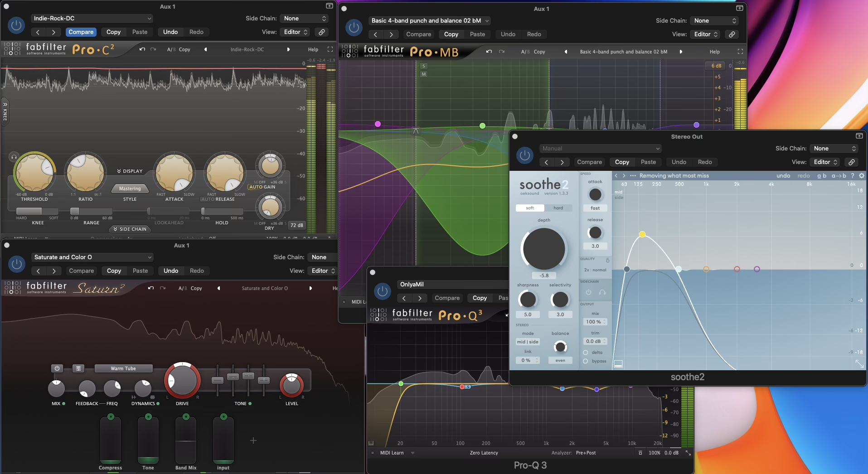This screenshot has width=868, height=474.
Task: Open Pro-MB Help menu
Action: [715, 52]
